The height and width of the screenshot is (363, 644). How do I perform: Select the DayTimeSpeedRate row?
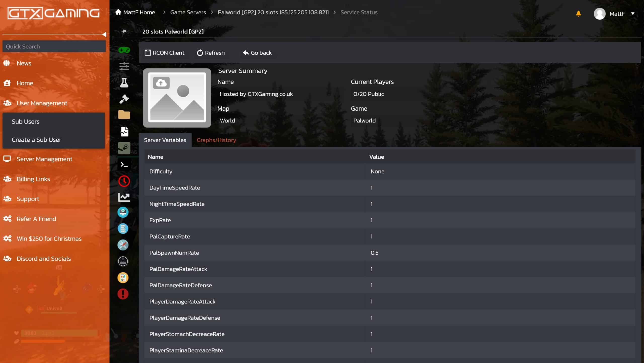tap(390, 188)
